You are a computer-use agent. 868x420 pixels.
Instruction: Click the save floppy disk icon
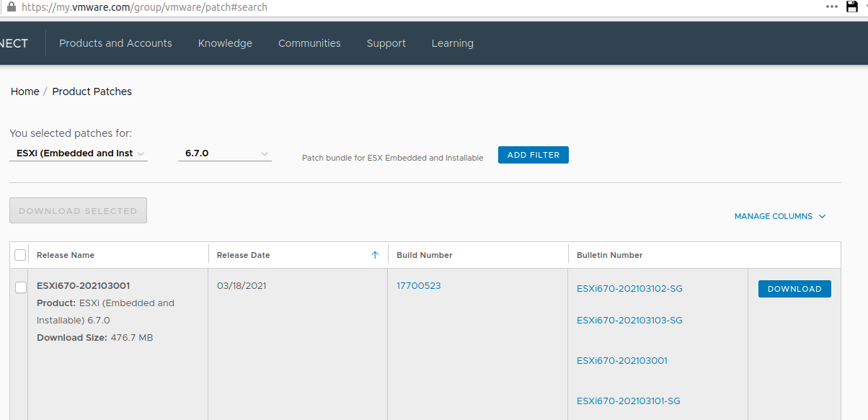click(852, 6)
